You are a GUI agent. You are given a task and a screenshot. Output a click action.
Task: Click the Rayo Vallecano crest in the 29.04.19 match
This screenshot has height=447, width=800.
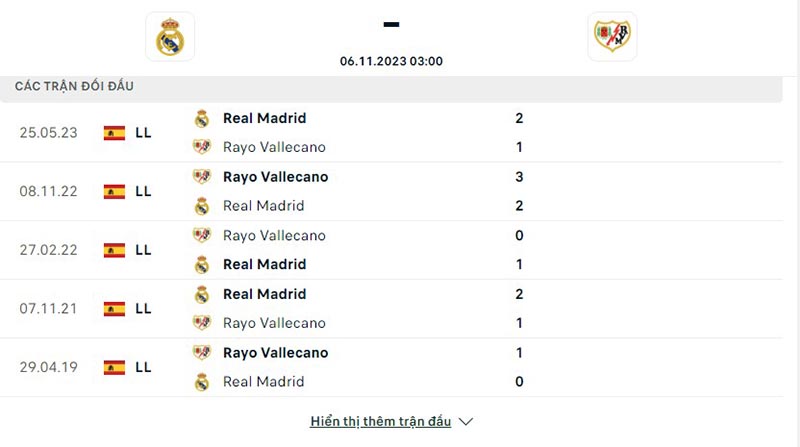[202, 353]
